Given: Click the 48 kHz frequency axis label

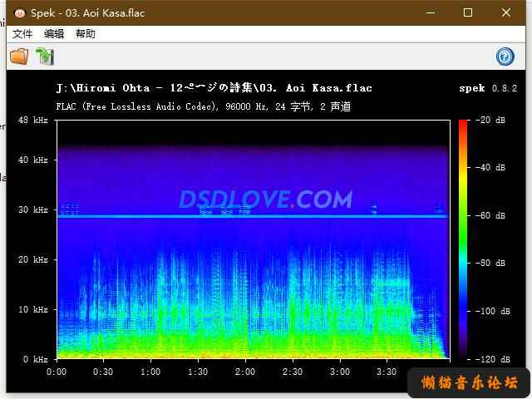Looking at the screenshot, I should (x=33, y=121).
